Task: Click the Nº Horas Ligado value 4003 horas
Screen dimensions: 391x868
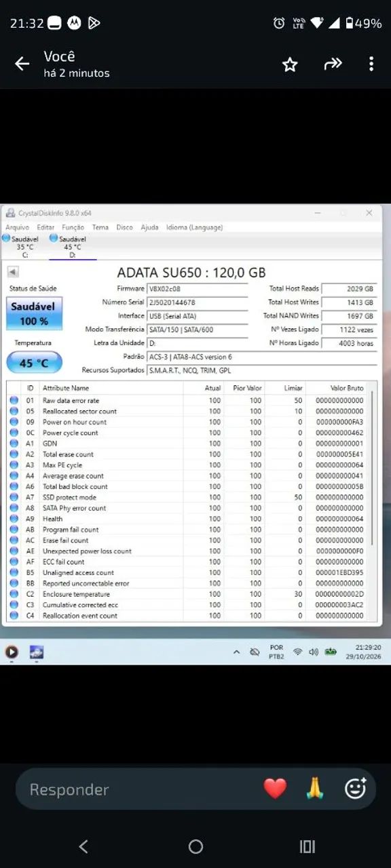Action: pyautogui.click(x=349, y=343)
